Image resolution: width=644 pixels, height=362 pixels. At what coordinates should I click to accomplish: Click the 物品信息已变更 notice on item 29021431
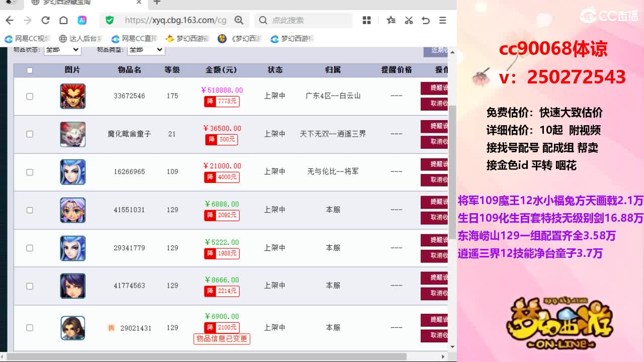(x=222, y=339)
